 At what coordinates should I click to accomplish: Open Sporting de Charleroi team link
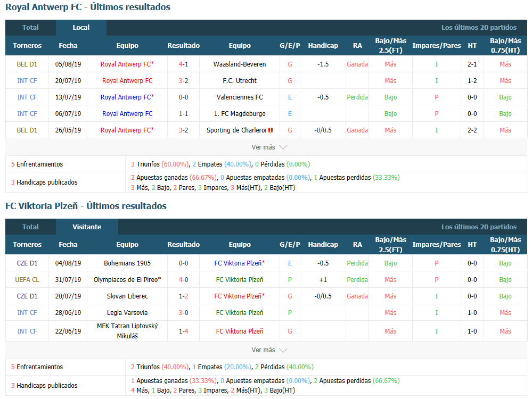(x=236, y=130)
